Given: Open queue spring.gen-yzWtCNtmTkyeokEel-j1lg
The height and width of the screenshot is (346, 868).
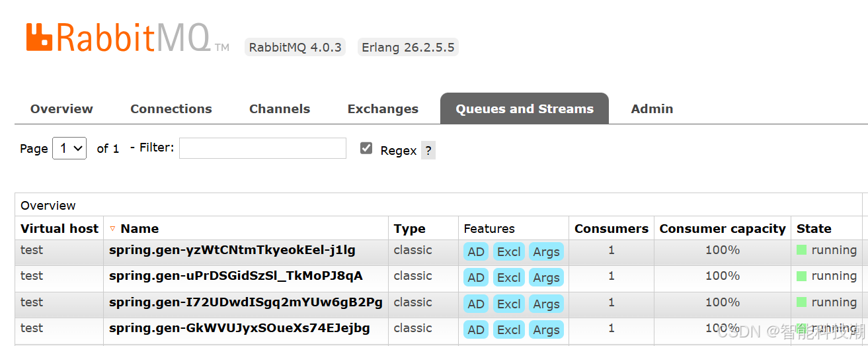Looking at the screenshot, I should (x=232, y=250).
